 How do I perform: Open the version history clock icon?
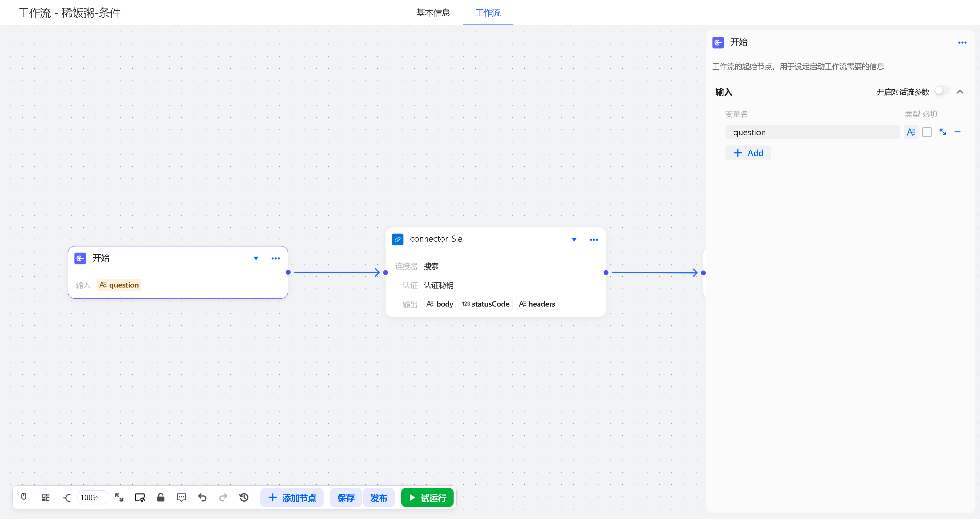(x=244, y=497)
